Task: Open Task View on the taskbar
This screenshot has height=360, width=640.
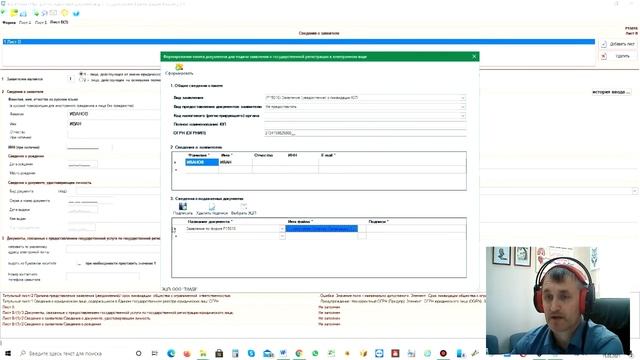Action: (155, 353)
